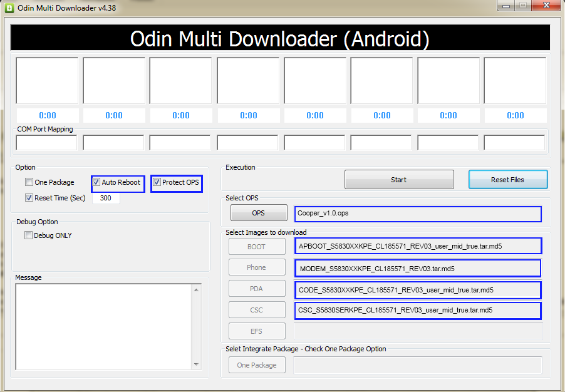The width and height of the screenshot is (565, 392).
Task: Click the Phone image button
Action: [257, 267]
